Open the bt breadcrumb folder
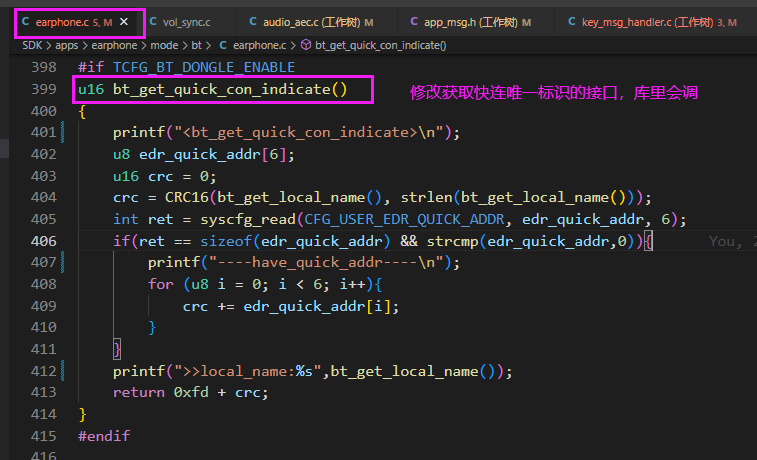 (196, 45)
